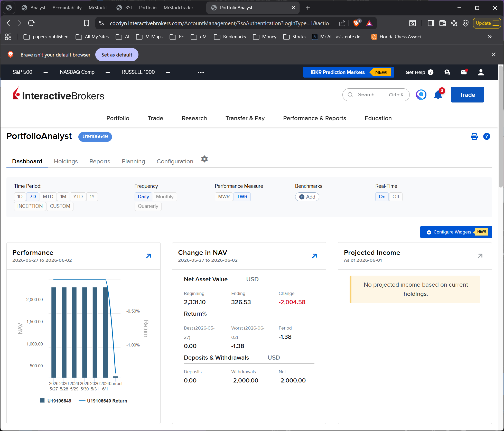Open the IBKR assistant circle icon
The image size is (504, 431).
[x=421, y=95]
